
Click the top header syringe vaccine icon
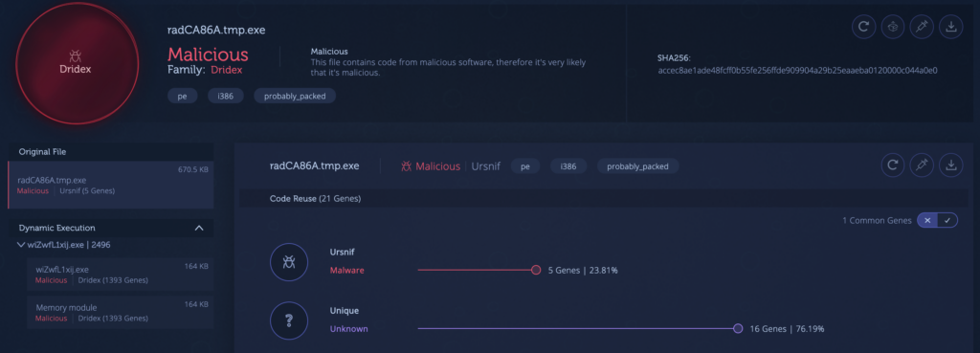pos(922,27)
